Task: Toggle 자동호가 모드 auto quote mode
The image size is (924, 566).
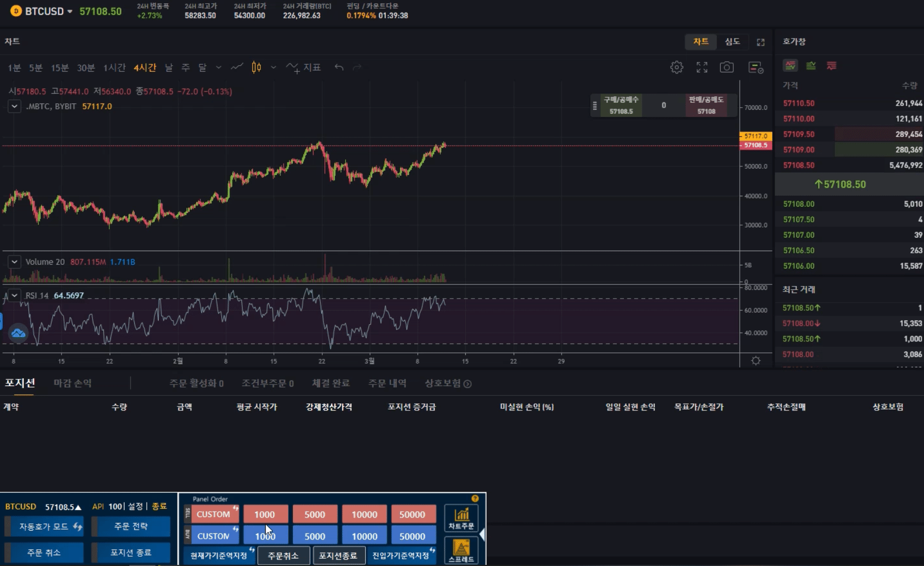Action: click(x=44, y=526)
